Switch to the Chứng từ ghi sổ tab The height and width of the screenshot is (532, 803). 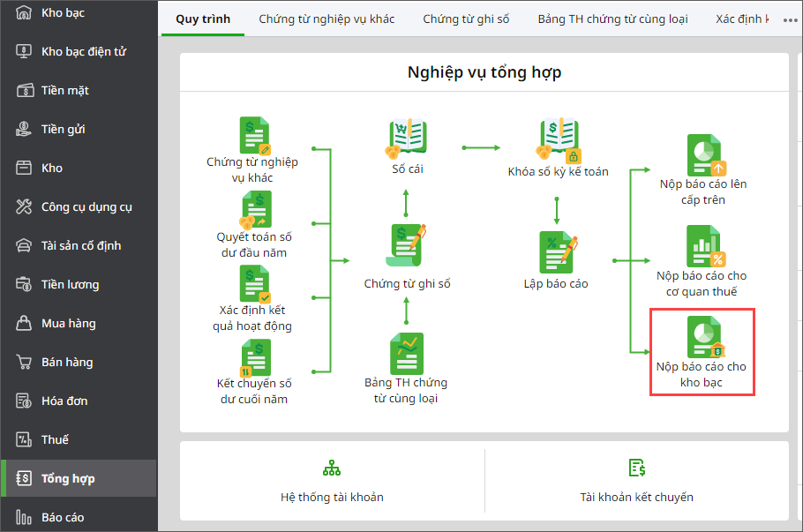pyautogui.click(x=466, y=19)
